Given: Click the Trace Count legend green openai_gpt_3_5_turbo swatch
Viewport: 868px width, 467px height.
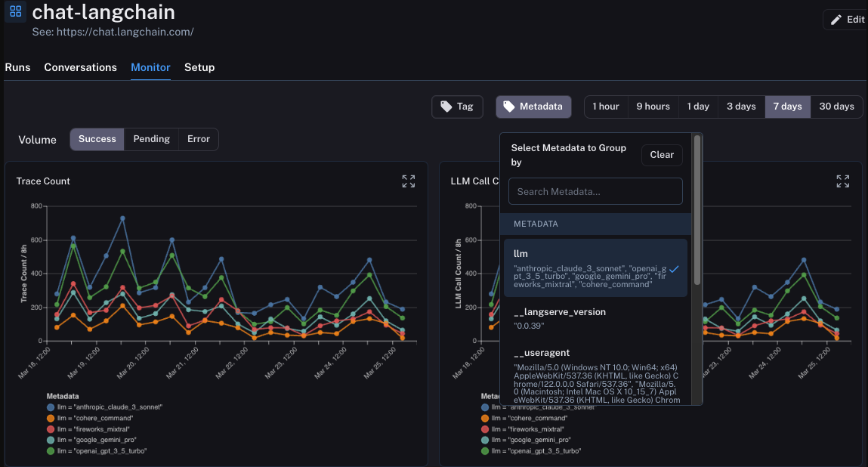Looking at the screenshot, I should 51,451.
